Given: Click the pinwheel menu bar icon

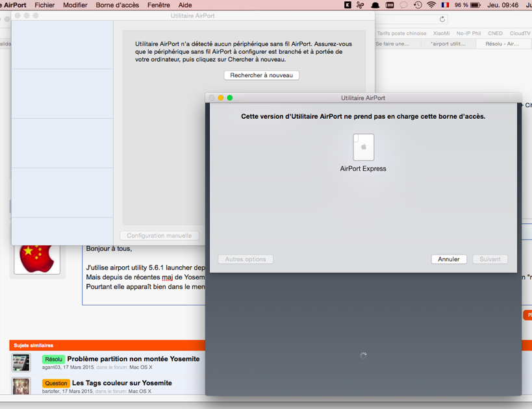Looking at the screenshot, I should [x=361, y=5].
